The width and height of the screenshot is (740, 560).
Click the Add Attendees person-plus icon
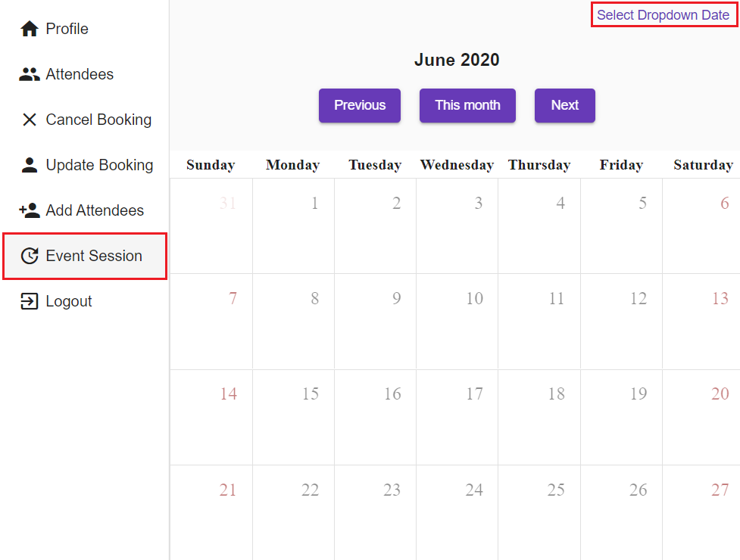point(30,210)
